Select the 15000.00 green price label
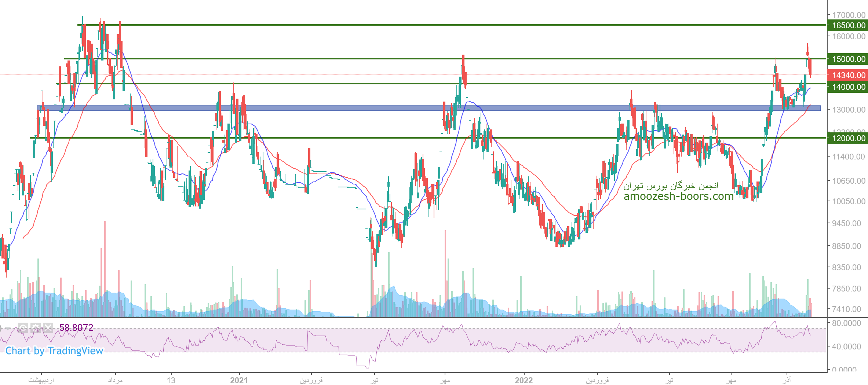The width and height of the screenshot is (868, 385). coord(848,59)
